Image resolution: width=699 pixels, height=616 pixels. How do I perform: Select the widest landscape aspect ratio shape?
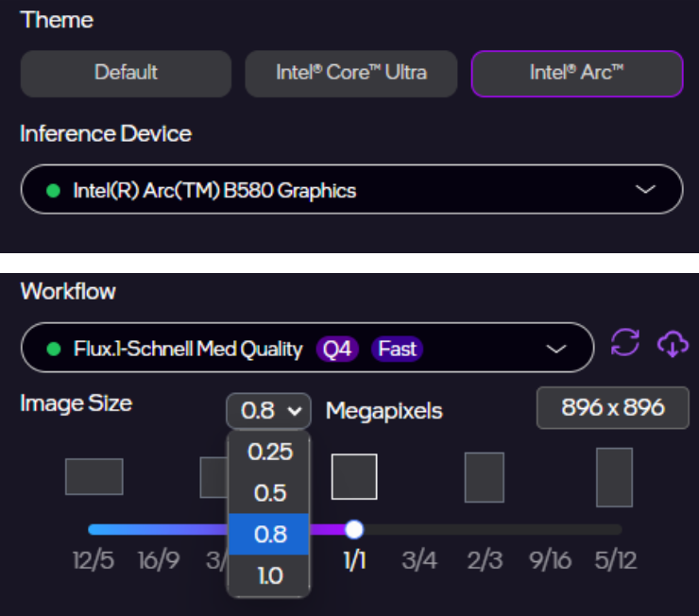click(x=94, y=476)
